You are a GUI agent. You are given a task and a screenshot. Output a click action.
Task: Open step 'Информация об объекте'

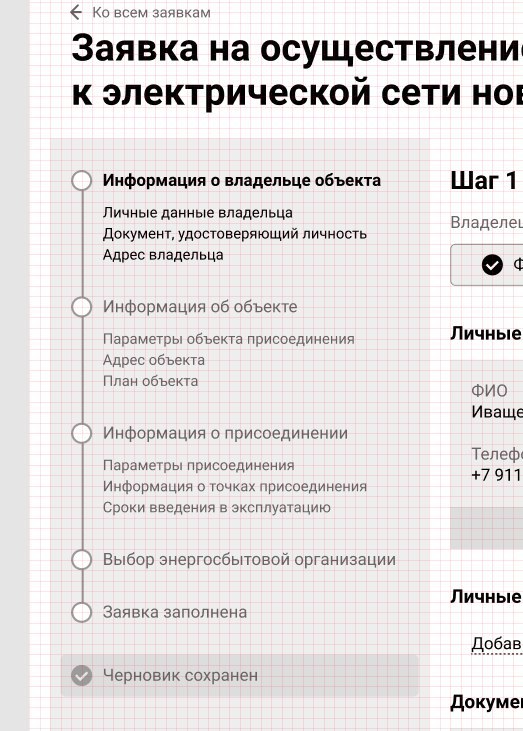(x=200, y=307)
